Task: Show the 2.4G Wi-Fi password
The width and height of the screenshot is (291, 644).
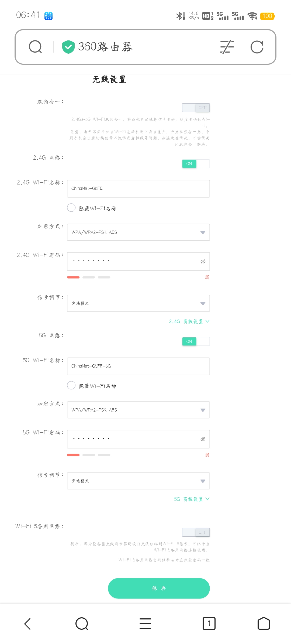Action: (x=203, y=262)
